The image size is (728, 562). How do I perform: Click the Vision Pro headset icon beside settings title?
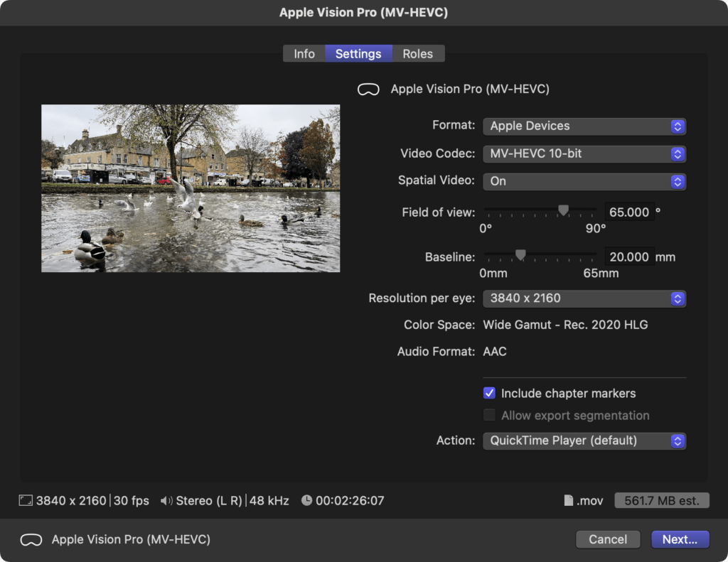pyautogui.click(x=369, y=89)
